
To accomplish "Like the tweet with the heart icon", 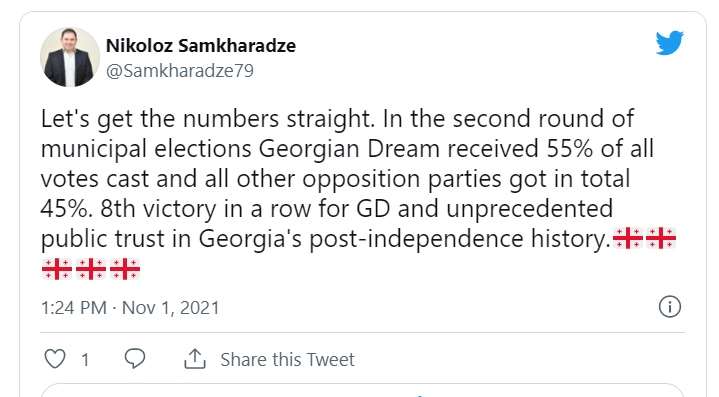I will click(x=55, y=359).
